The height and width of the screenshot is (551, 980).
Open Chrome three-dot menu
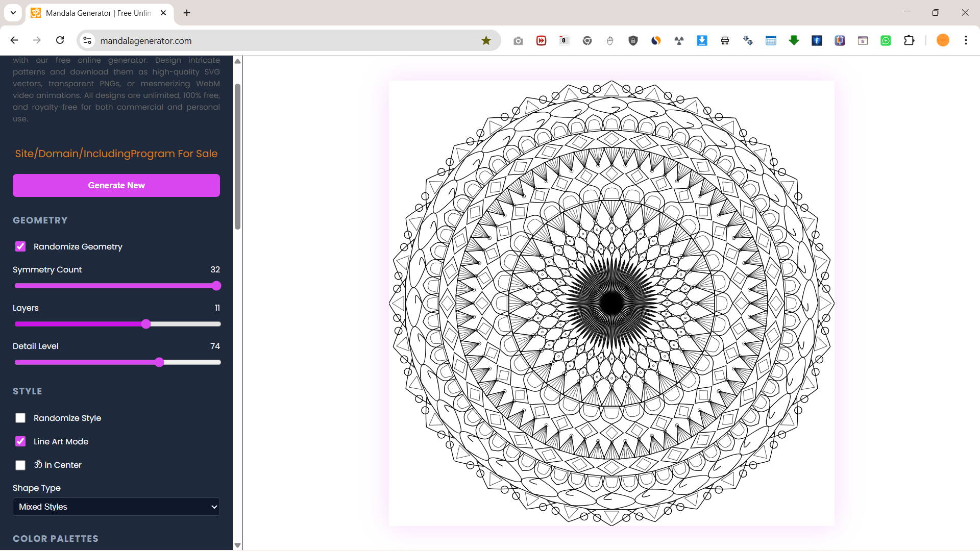coord(966,40)
